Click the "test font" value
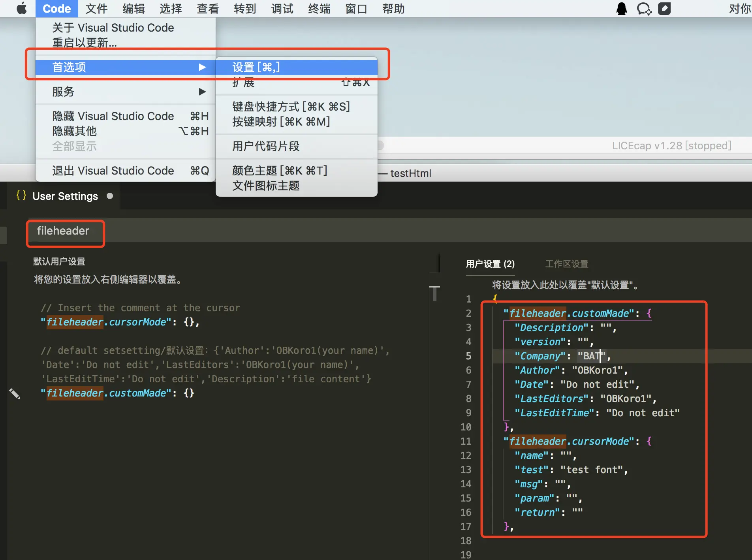The width and height of the screenshot is (752, 560). click(x=591, y=470)
